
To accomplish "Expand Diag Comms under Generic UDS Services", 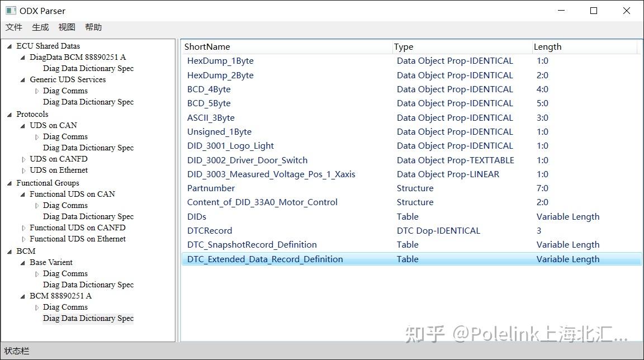I will (36, 91).
